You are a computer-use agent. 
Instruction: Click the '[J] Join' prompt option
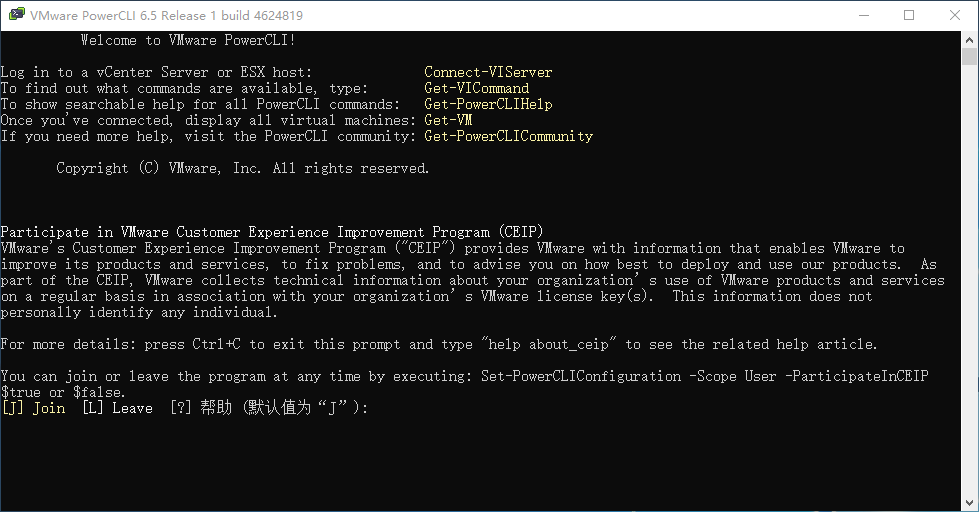(x=34, y=408)
